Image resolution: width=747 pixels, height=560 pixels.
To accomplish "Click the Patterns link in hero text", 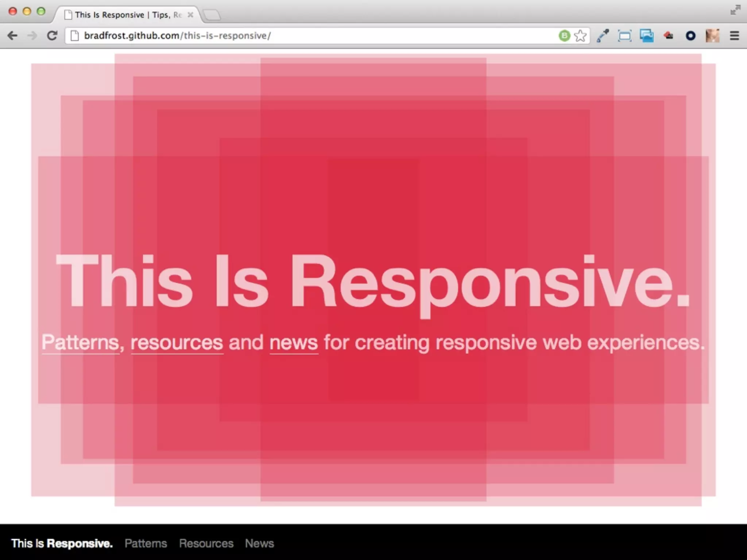I will pyautogui.click(x=80, y=342).
